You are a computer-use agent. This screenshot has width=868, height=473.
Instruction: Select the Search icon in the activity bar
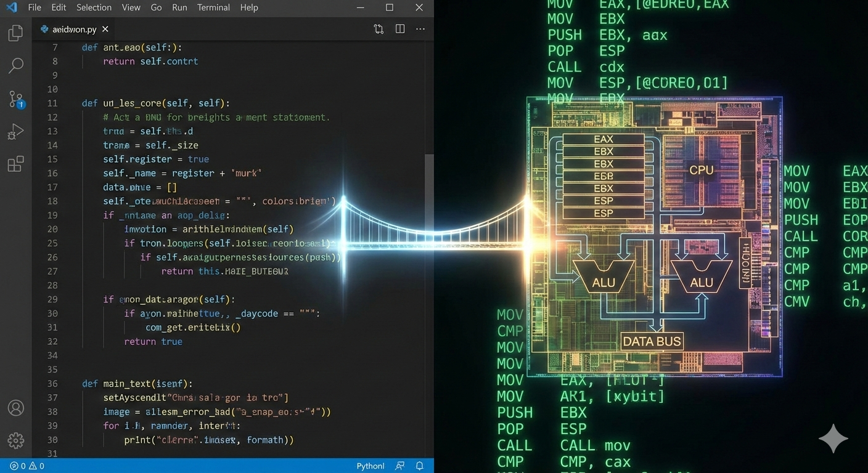(x=15, y=65)
